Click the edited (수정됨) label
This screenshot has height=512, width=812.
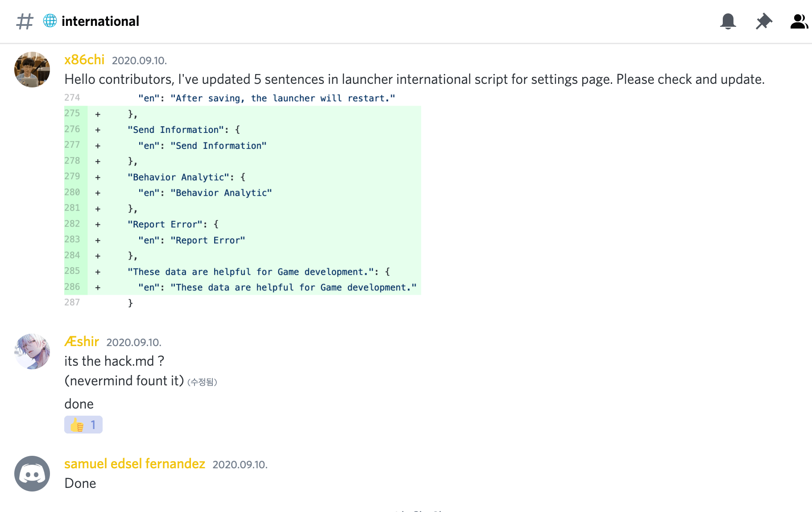(x=202, y=382)
